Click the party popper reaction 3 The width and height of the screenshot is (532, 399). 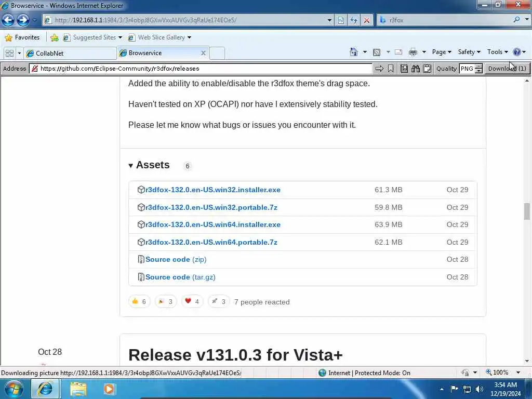(x=166, y=302)
